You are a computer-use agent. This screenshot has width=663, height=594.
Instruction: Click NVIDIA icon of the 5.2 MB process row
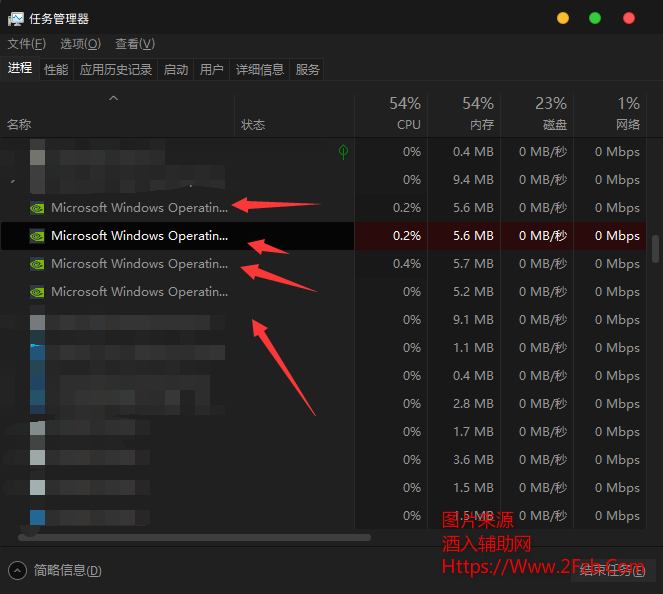pyautogui.click(x=37, y=292)
